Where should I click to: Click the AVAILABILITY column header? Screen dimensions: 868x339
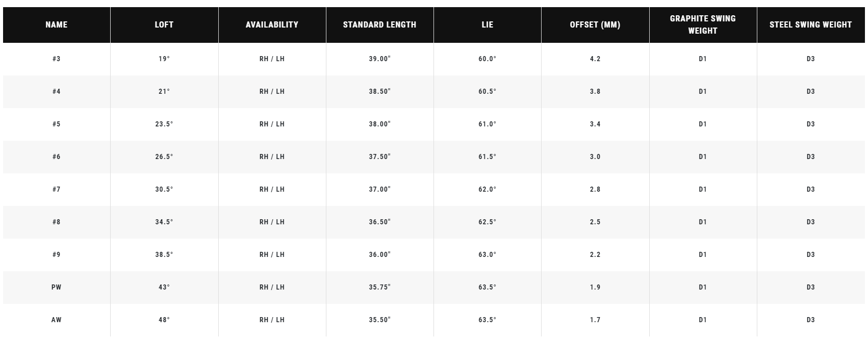point(272,24)
